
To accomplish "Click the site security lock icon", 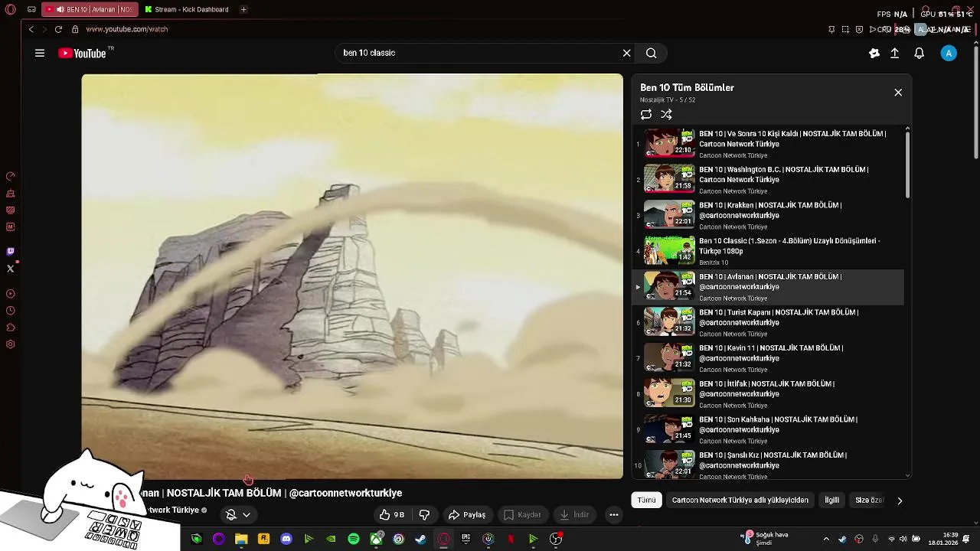I will (75, 29).
